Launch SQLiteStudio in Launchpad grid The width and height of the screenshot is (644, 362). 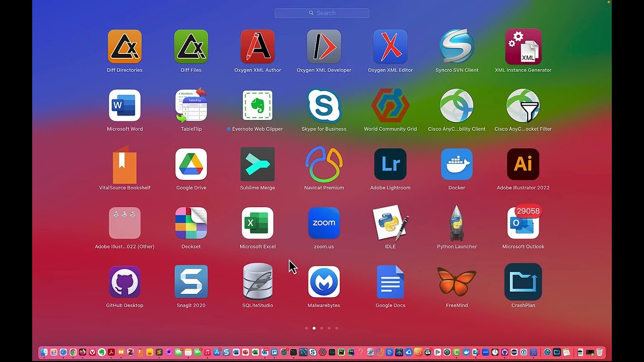click(x=258, y=282)
